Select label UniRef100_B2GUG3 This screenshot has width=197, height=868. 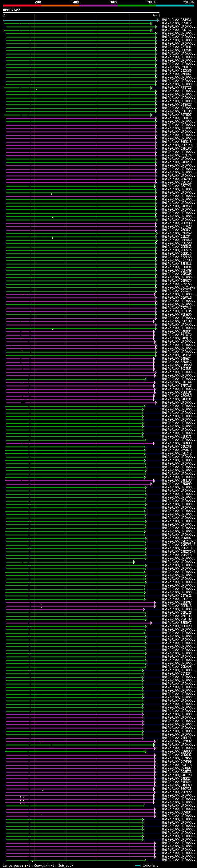pyautogui.click(x=177, y=751)
